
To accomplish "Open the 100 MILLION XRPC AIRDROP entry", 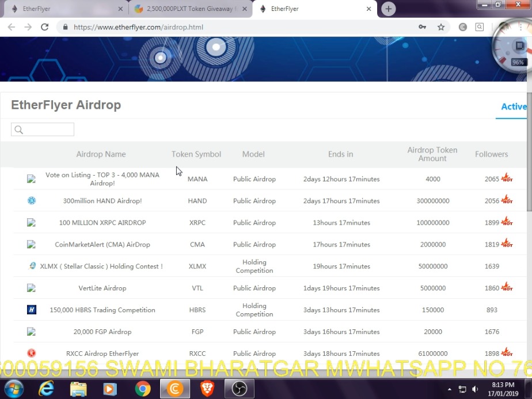I will (x=102, y=223).
